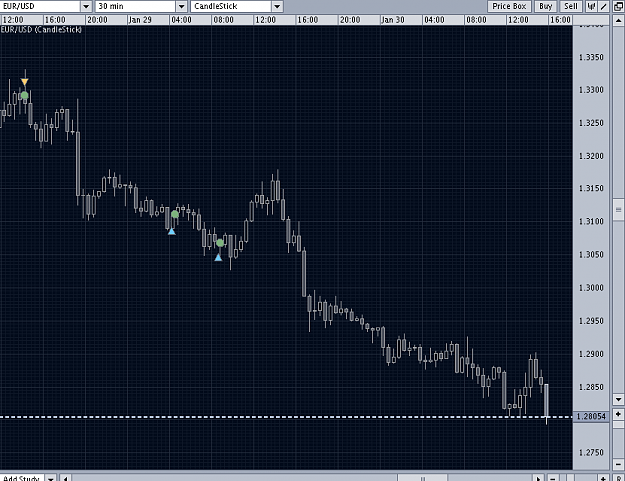
Task: Click the Jan 29 date label
Action: (x=140, y=20)
